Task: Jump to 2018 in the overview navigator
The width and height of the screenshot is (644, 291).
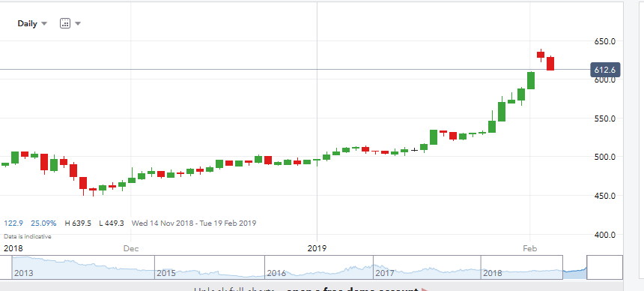Action: pyautogui.click(x=493, y=273)
